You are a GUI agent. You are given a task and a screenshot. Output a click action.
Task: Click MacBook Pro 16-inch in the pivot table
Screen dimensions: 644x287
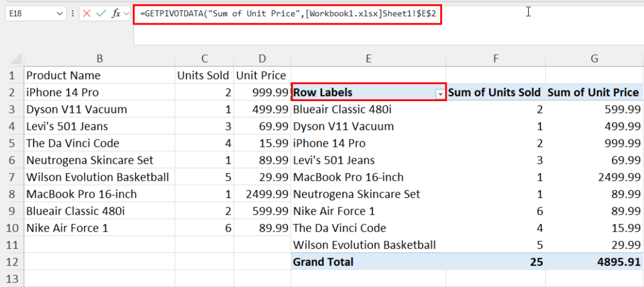369,177
